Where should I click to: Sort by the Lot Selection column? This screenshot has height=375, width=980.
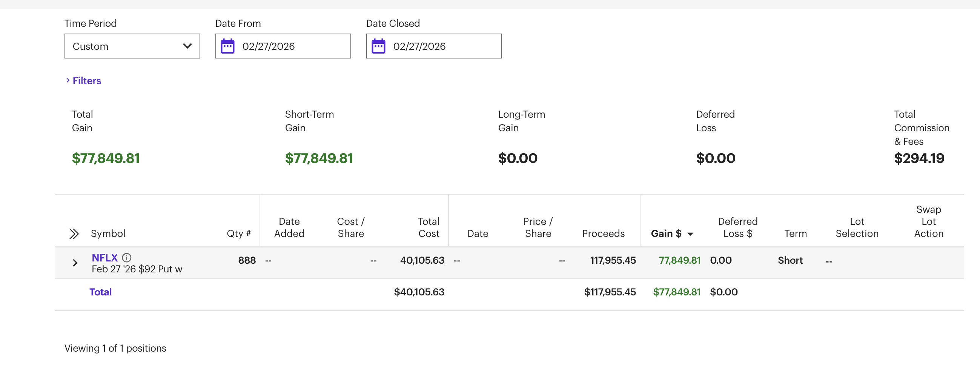[x=857, y=227]
